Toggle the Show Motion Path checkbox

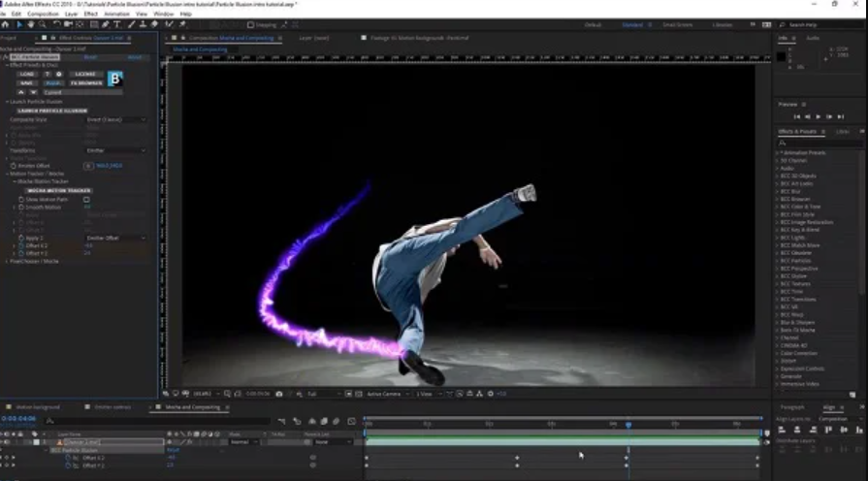point(86,199)
